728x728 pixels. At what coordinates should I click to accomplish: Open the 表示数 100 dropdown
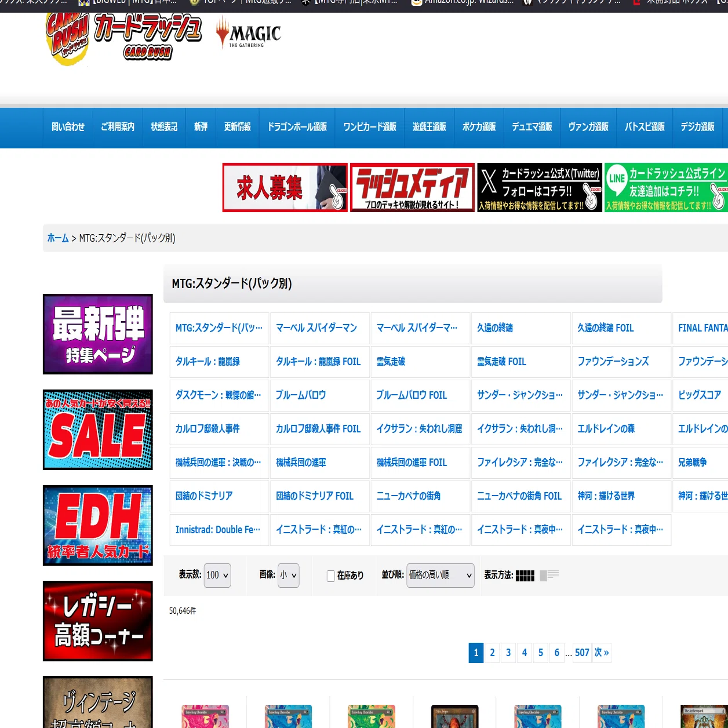pos(217,576)
